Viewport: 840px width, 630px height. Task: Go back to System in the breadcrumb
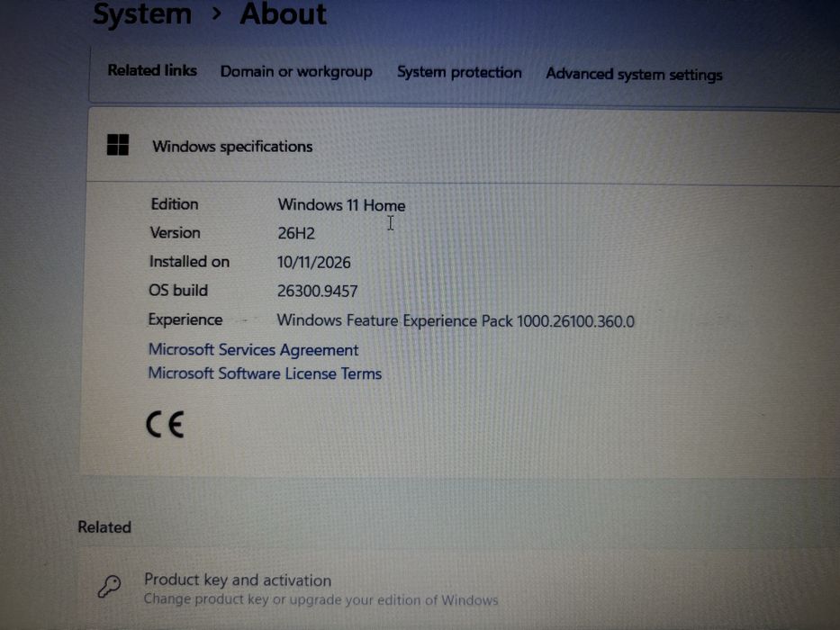point(142,13)
